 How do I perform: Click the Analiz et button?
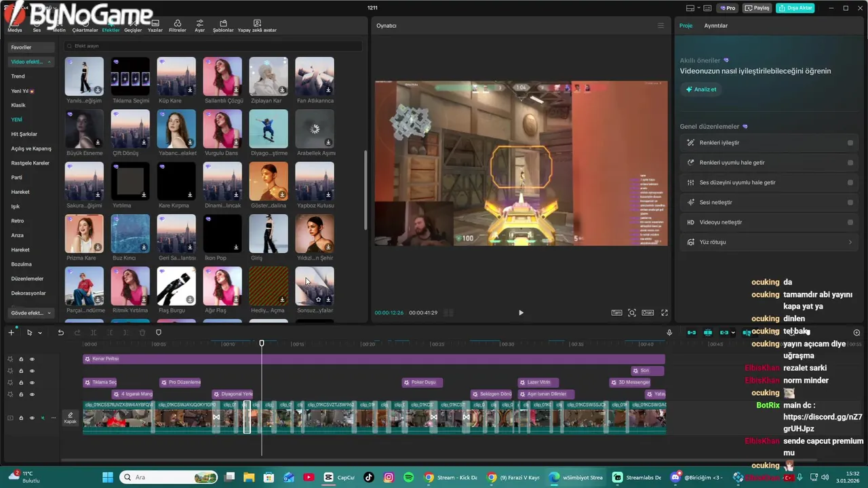[x=701, y=89]
